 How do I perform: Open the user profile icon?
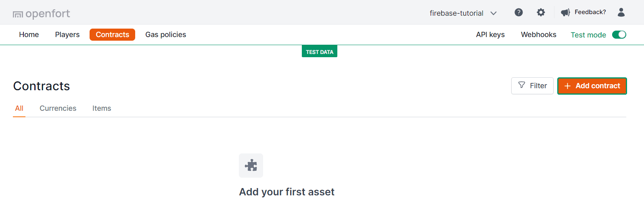621,12
